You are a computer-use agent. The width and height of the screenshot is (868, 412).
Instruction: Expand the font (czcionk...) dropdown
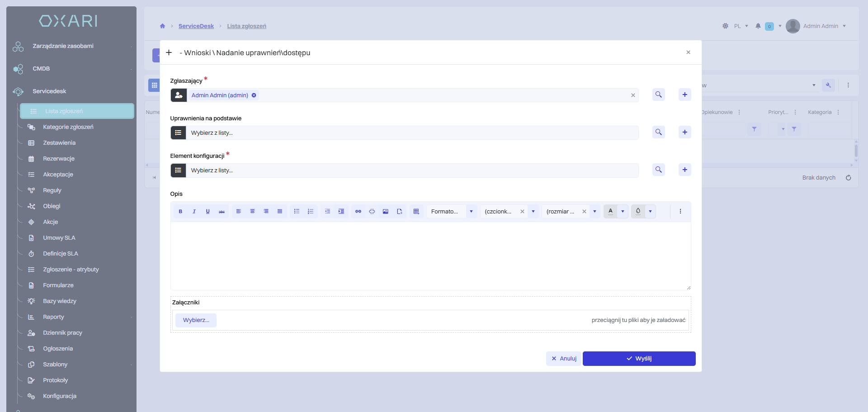[533, 212]
